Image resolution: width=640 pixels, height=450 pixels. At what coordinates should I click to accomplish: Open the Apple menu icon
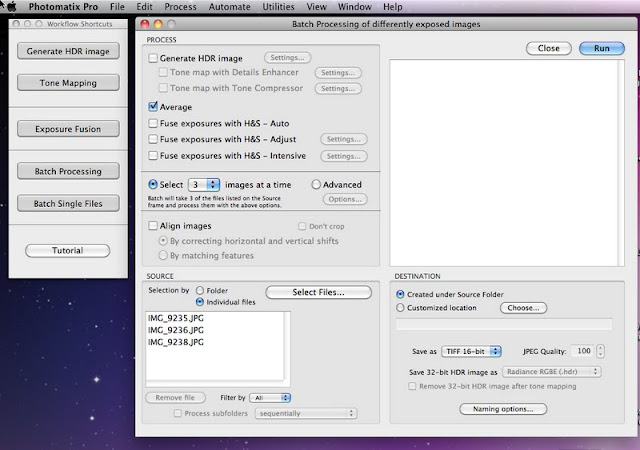point(12,7)
